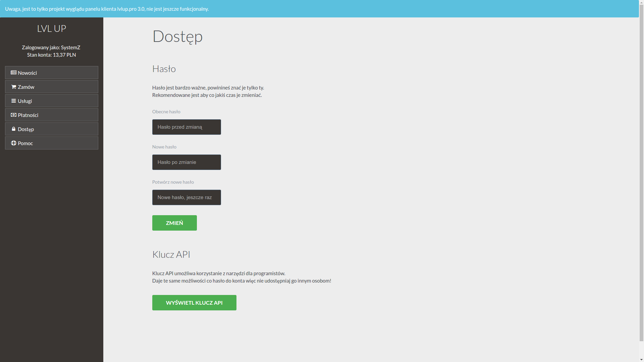Image resolution: width=644 pixels, height=362 pixels.
Task: Click the shopping cart icon for Zamów
Action: (x=14, y=87)
